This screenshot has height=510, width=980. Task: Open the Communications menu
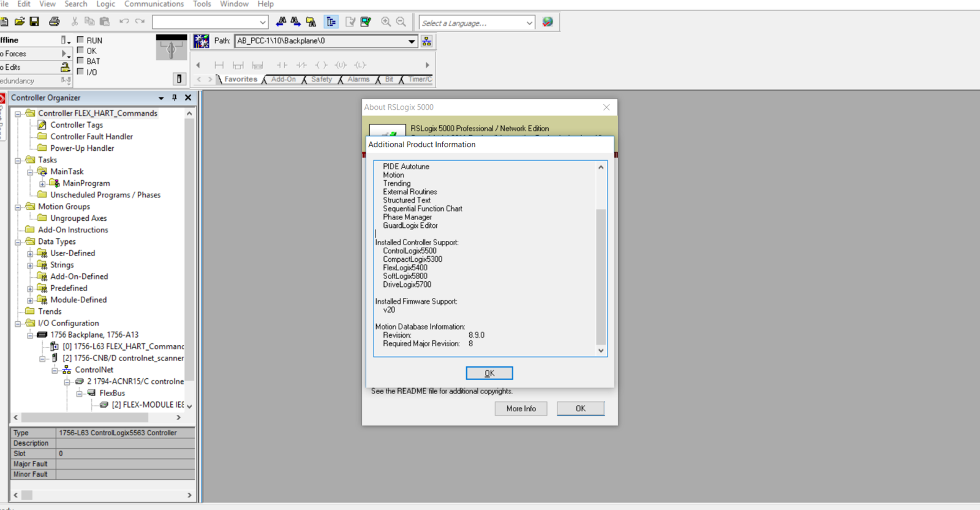pos(154,4)
